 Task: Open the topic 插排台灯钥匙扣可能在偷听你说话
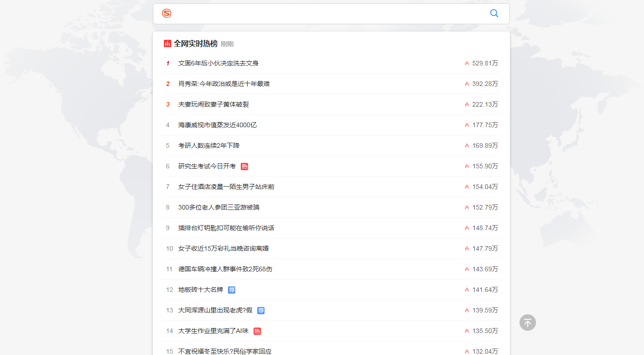(226, 228)
